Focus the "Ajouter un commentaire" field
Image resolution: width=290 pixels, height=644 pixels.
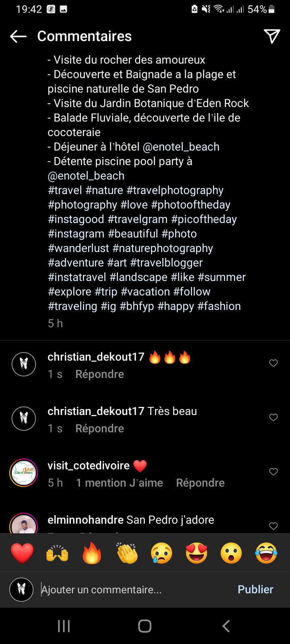point(133,590)
